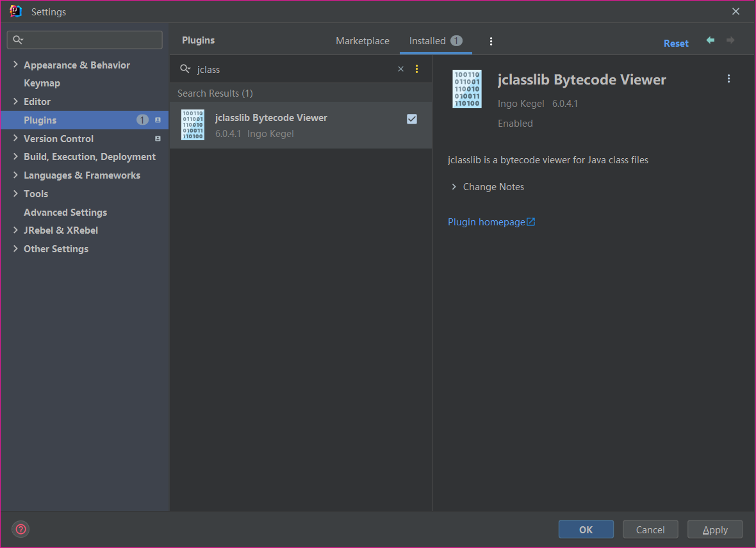This screenshot has height=548, width=756.
Task: Open the Plugins tab kebab menu
Action: click(x=491, y=42)
